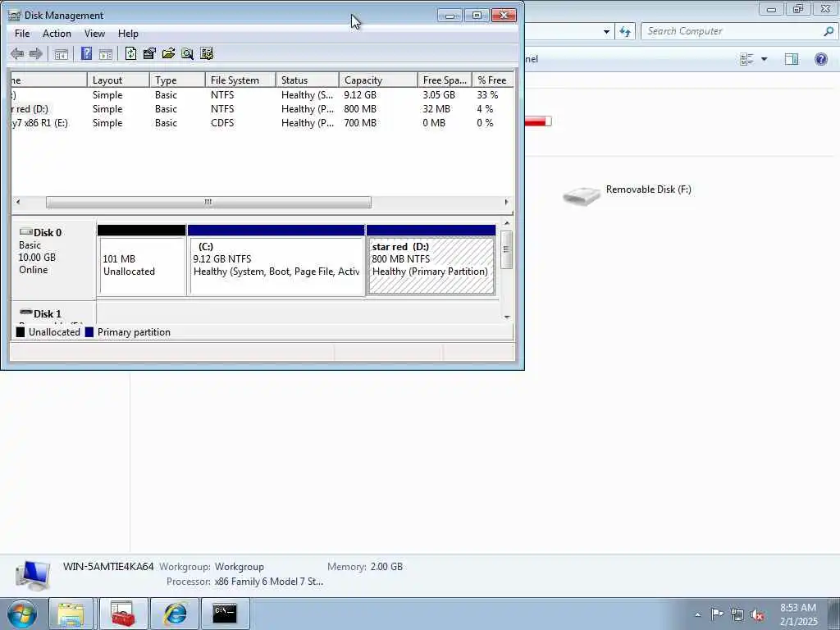Screen dimensions: 840x630
Task: Sort by the File System column header
Action: 240,80
